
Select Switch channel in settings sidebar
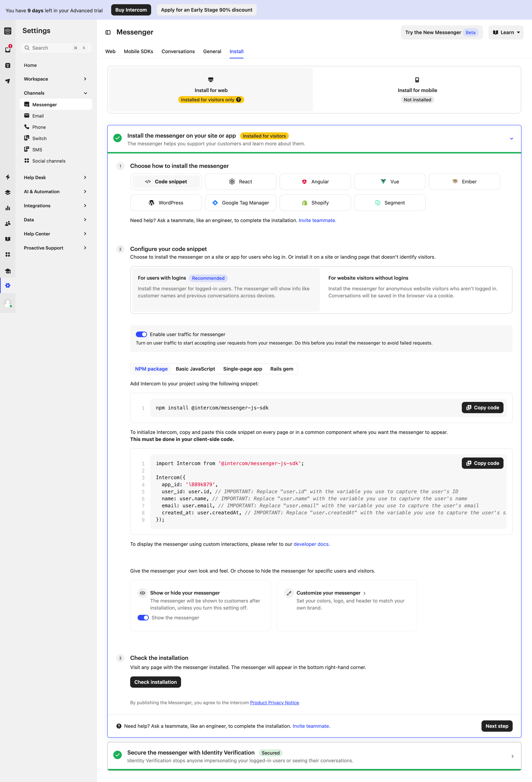point(56,138)
